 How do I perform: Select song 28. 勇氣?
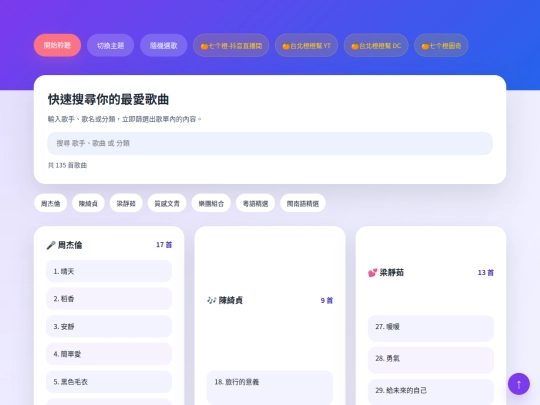pos(431,360)
